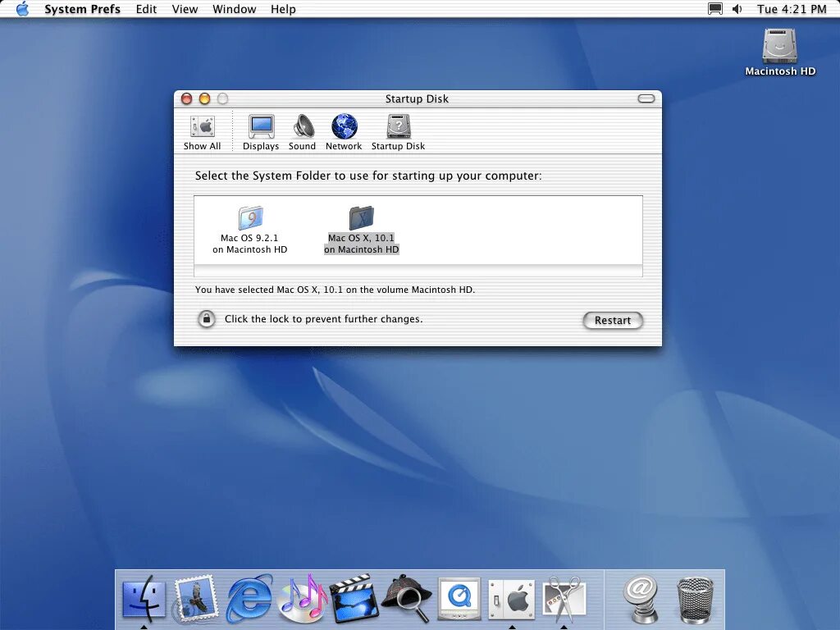Viewport: 840px width, 630px height.
Task: Open the Help menu
Action: [x=283, y=9]
